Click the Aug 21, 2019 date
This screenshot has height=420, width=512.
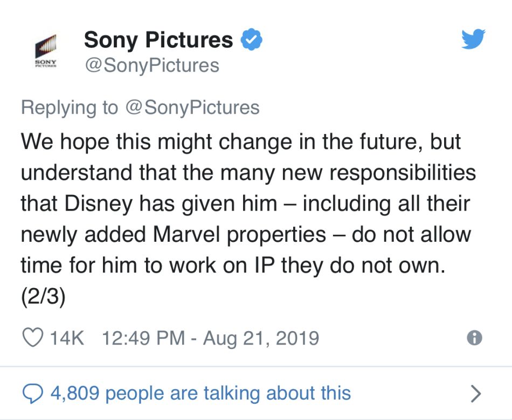[x=261, y=338]
